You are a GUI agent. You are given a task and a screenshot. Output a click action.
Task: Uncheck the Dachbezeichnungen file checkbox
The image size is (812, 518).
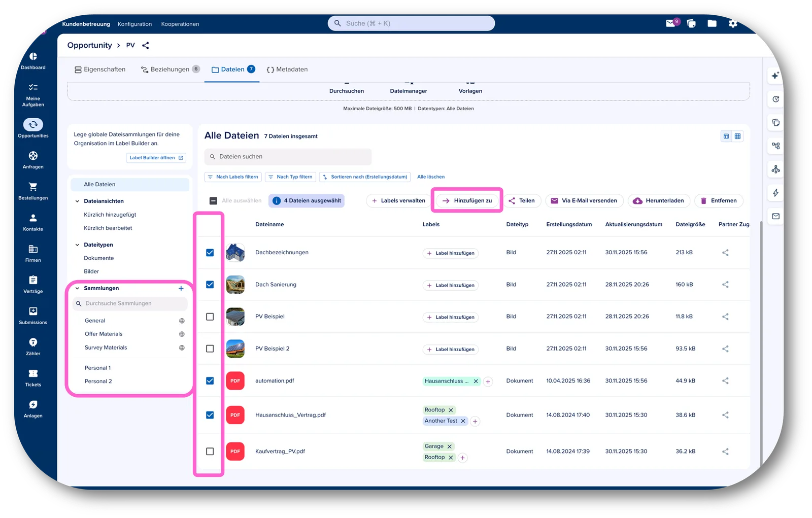click(x=210, y=253)
